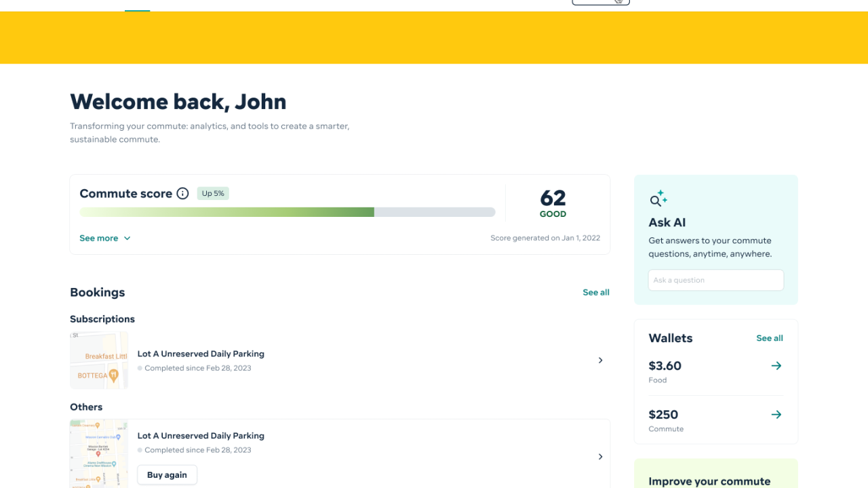The width and height of the screenshot is (868, 488).
Task: Open the Food wallet arrow
Action: click(776, 366)
